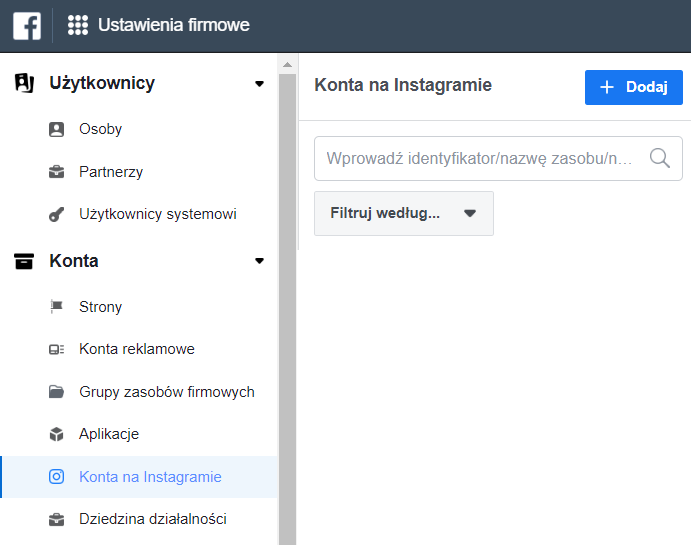The image size is (691, 545).
Task: Click the Strony flag icon
Action: pyautogui.click(x=56, y=307)
